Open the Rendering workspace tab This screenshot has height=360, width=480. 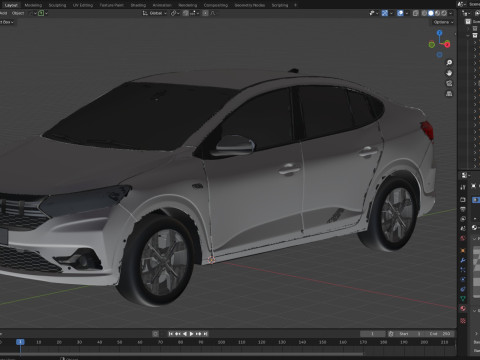tap(188, 5)
